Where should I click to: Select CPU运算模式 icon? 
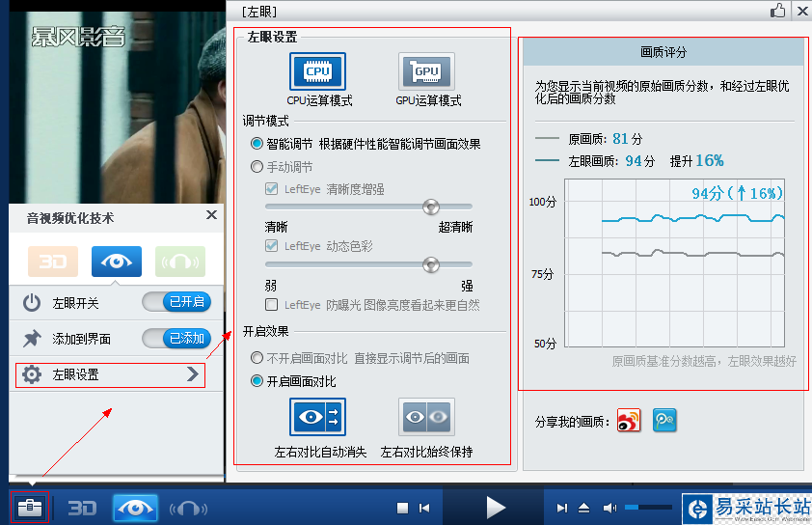(317, 71)
